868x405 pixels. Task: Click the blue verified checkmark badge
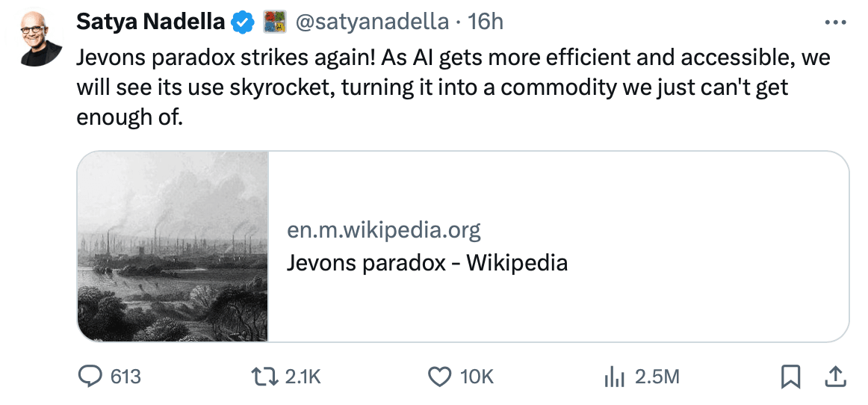pyautogui.click(x=242, y=22)
